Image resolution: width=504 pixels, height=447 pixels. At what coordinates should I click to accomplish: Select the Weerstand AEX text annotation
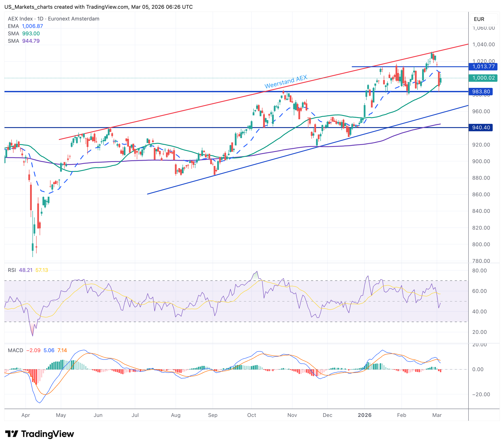click(286, 82)
